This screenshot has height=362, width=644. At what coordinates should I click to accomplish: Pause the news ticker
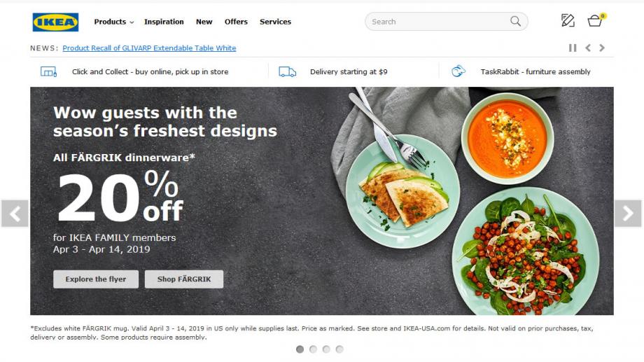point(573,48)
